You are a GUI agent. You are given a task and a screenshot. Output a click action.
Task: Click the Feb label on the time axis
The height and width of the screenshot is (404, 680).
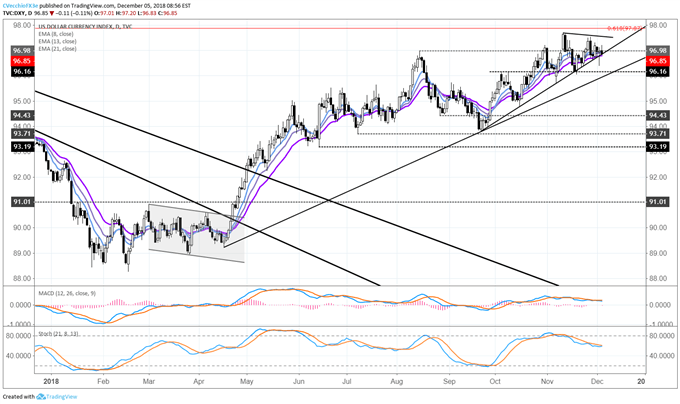pos(103,381)
